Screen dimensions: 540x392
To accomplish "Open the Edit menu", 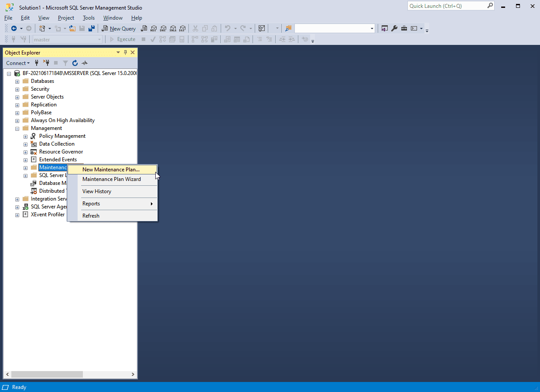I will point(25,18).
